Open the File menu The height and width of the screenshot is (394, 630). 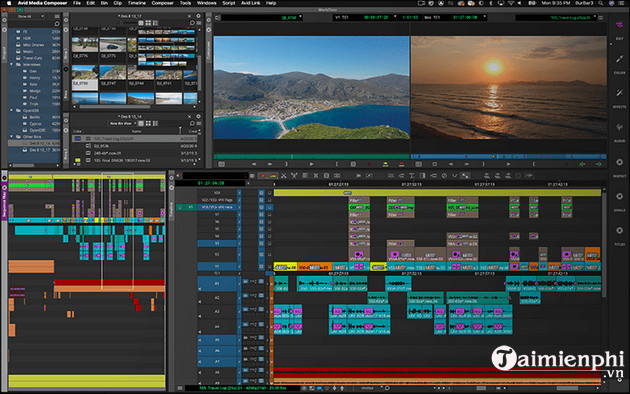pos(76,3)
